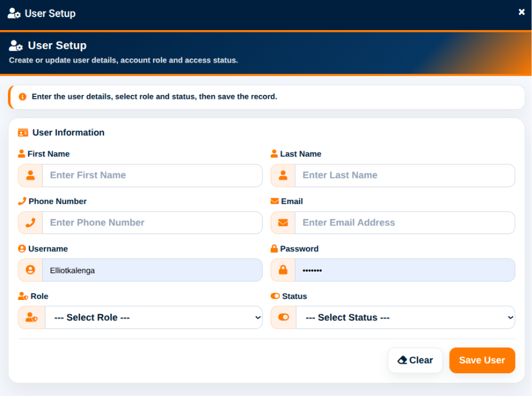Open the Select Role dropdown

[153, 318]
